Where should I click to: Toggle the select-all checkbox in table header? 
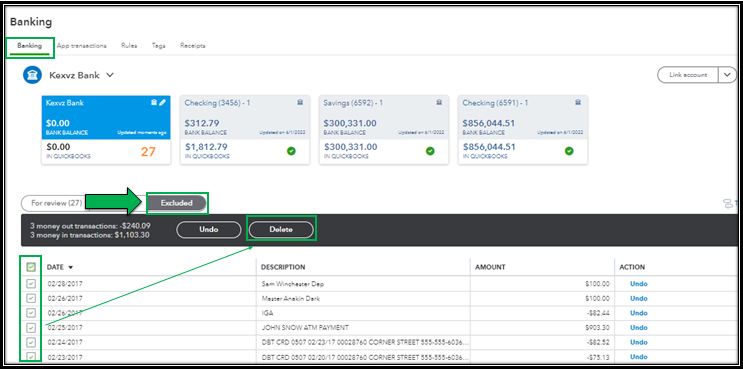(x=31, y=267)
